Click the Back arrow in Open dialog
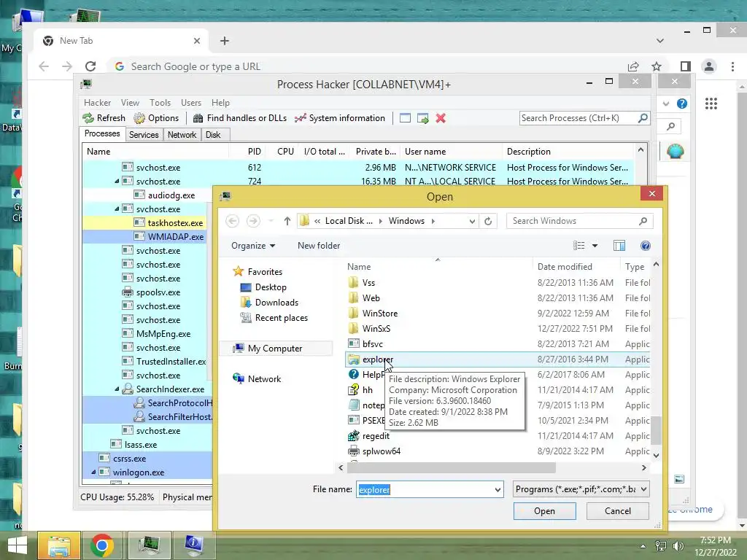This screenshot has width=747, height=560. coord(232,221)
